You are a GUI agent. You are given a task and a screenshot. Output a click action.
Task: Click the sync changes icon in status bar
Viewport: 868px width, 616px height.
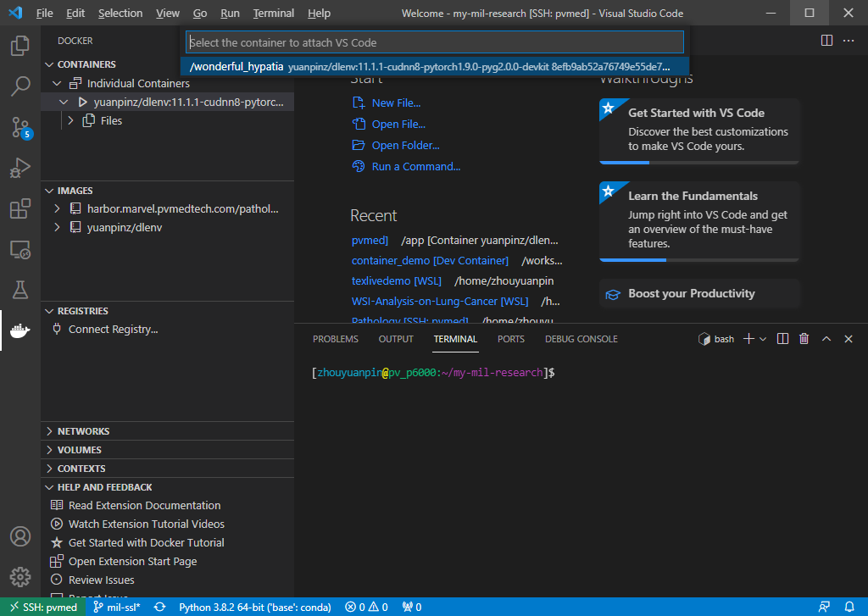pos(159,608)
